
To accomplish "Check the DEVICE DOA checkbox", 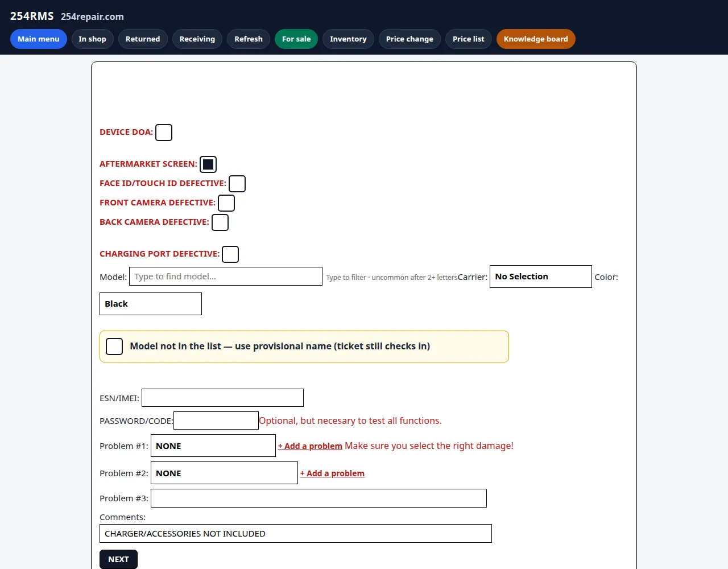I will (x=164, y=133).
